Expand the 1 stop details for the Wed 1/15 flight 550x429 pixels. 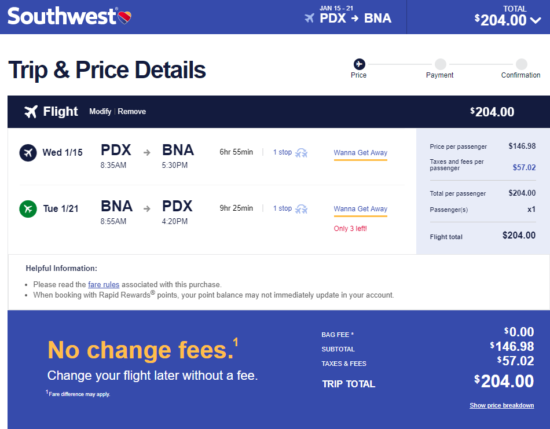pos(282,152)
